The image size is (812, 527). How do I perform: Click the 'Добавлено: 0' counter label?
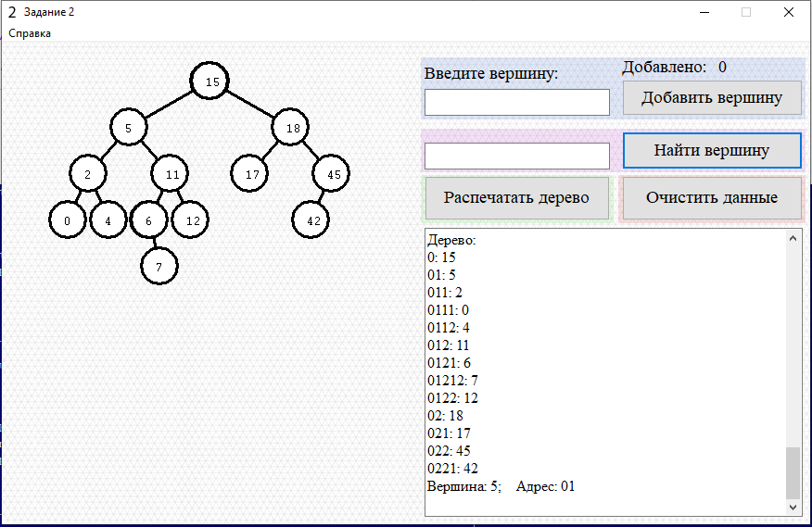[674, 67]
